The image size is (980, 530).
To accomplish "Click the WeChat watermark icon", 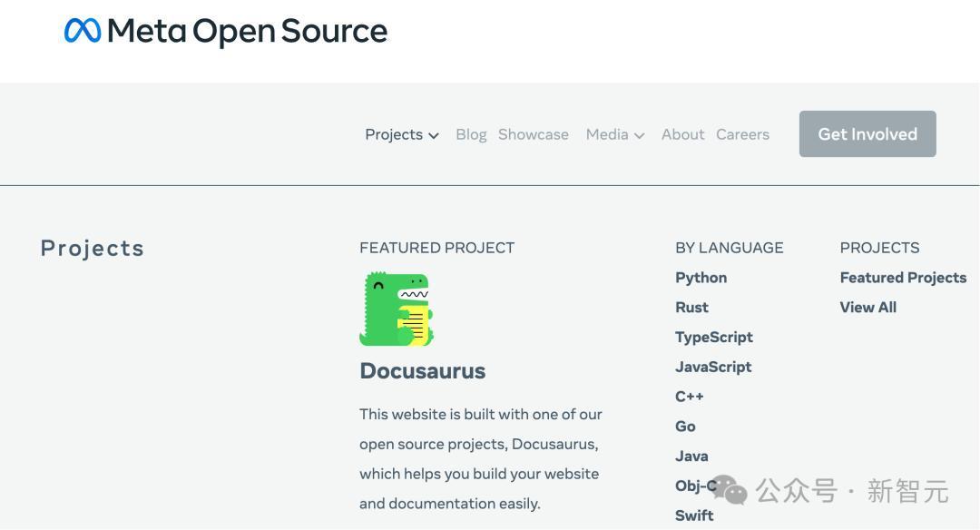I will coord(729,490).
